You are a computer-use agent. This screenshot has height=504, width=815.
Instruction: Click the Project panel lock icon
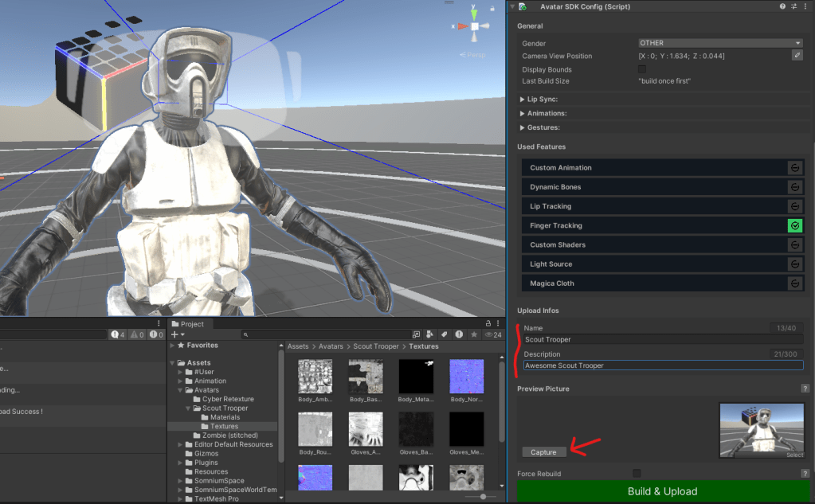point(488,324)
